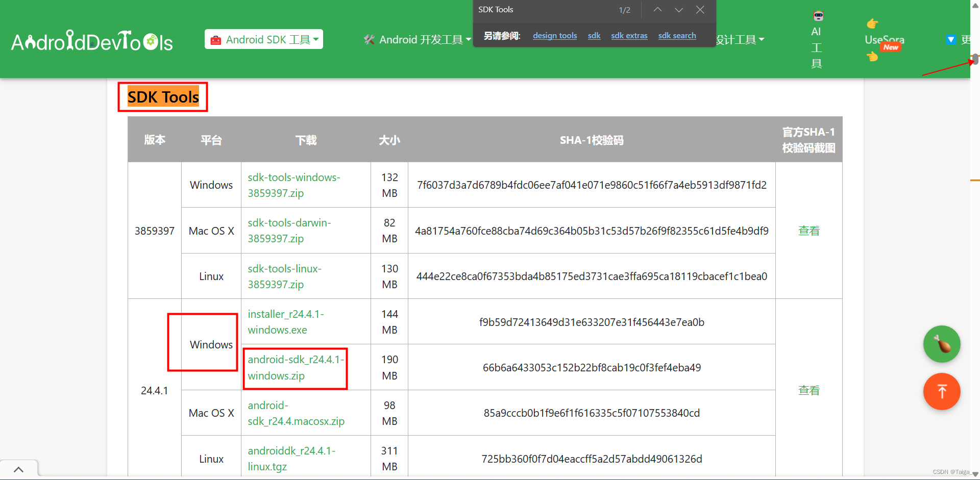Select the SDK Tools heading text
This screenshot has height=480, width=980.
point(163,97)
